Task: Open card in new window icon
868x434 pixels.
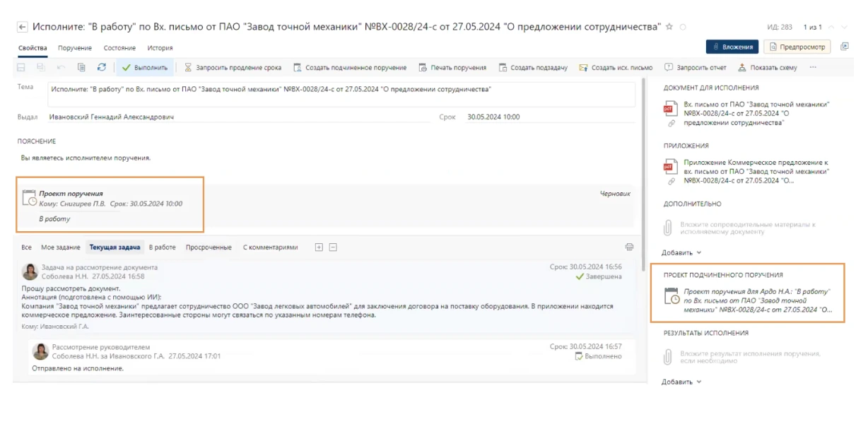Action: (x=844, y=47)
